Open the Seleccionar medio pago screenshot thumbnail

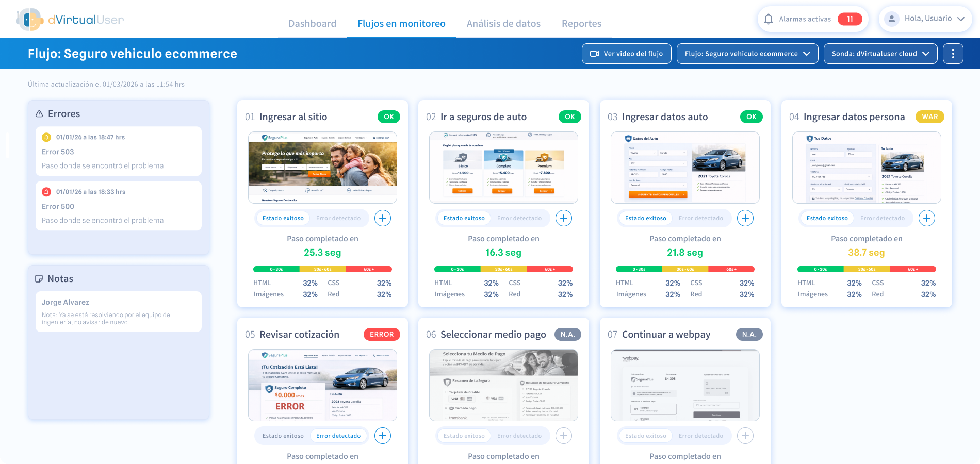503,385
